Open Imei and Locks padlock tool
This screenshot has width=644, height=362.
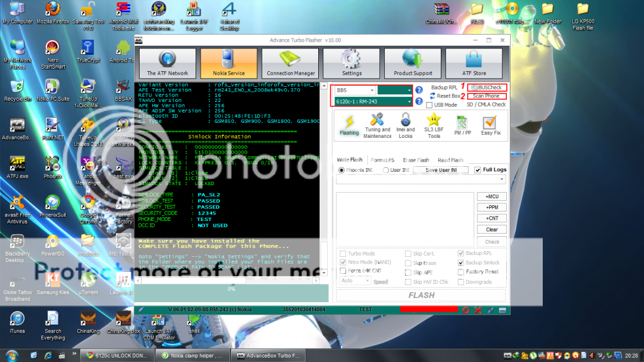(406, 125)
